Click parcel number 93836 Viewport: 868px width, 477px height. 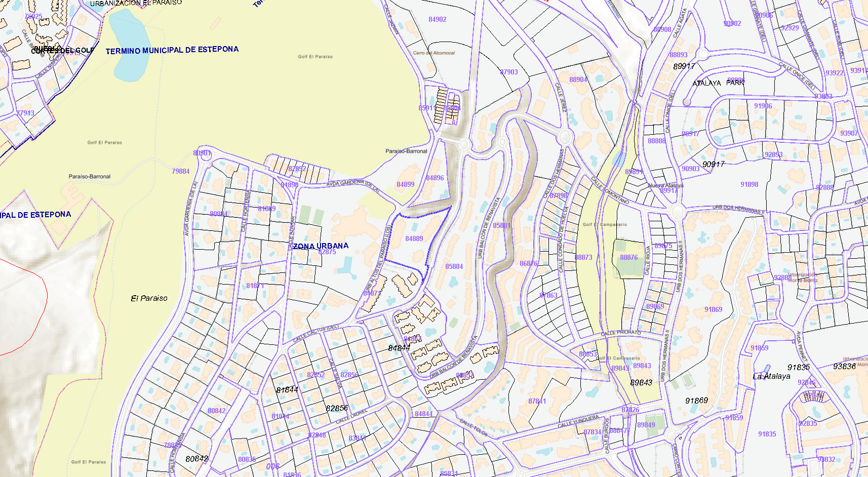coord(844,366)
